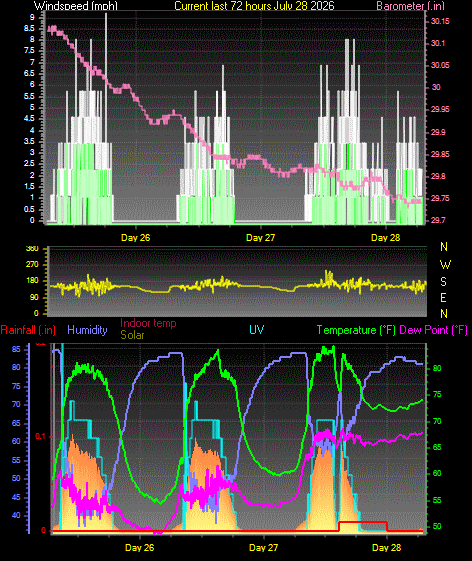This screenshot has height=561, width=472.
Task: Click the E compass label on wind direction chart
Action: tap(443, 298)
